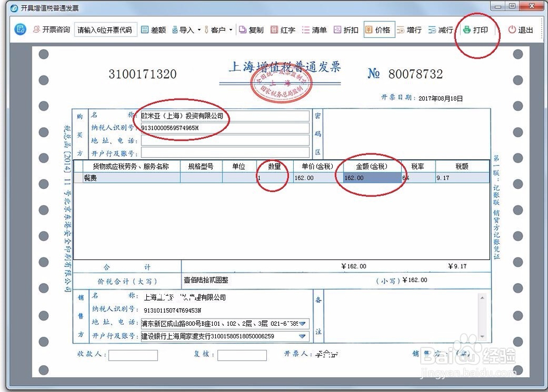
Task: Click the 规格型号 cell in 餐费 row
Action: [201, 178]
